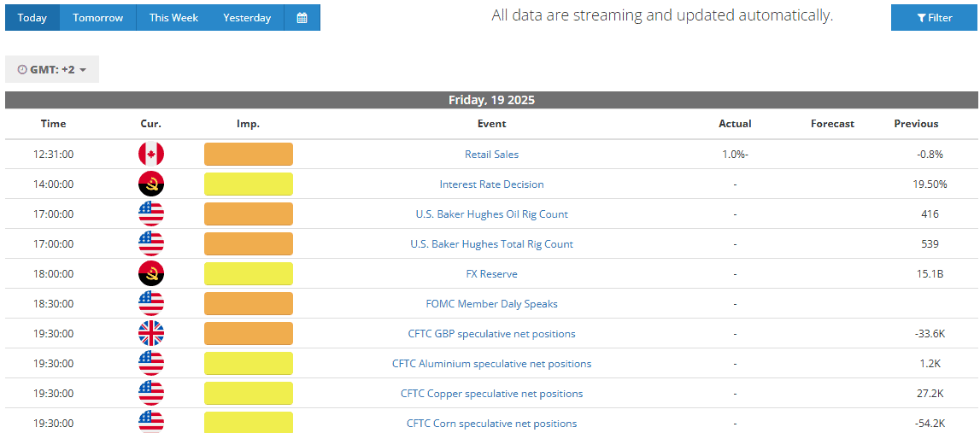Click the US flag beside Oil Rig Count
The height and width of the screenshot is (433, 980).
151,214
